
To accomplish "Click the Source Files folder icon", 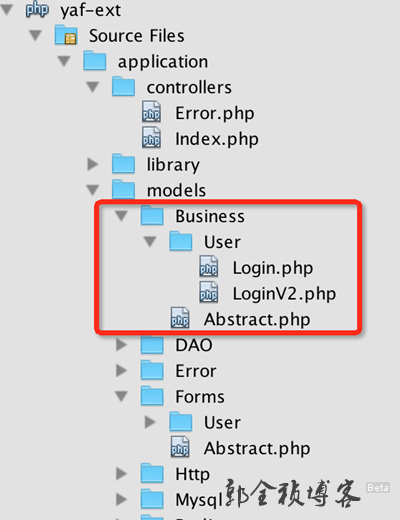I will pos(66,35).
